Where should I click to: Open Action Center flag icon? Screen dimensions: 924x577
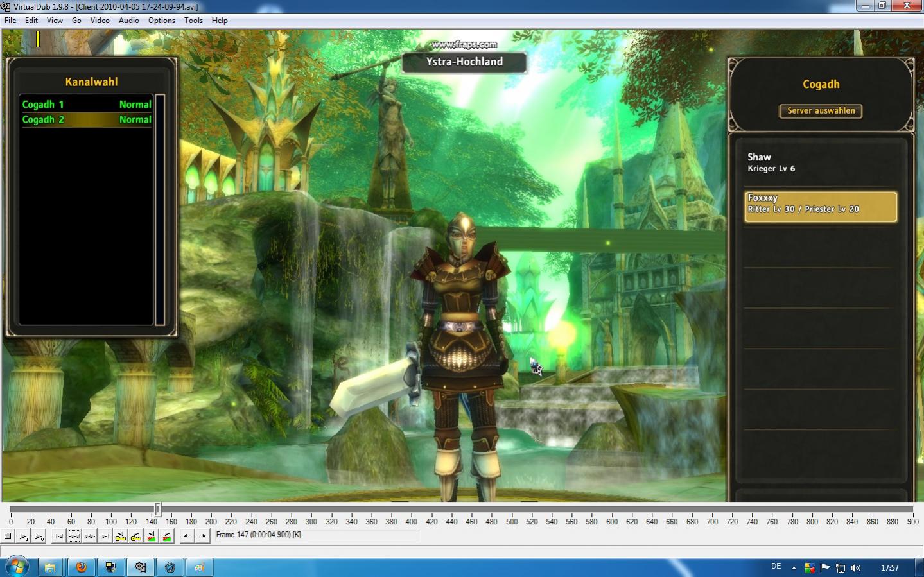(824, 568)
